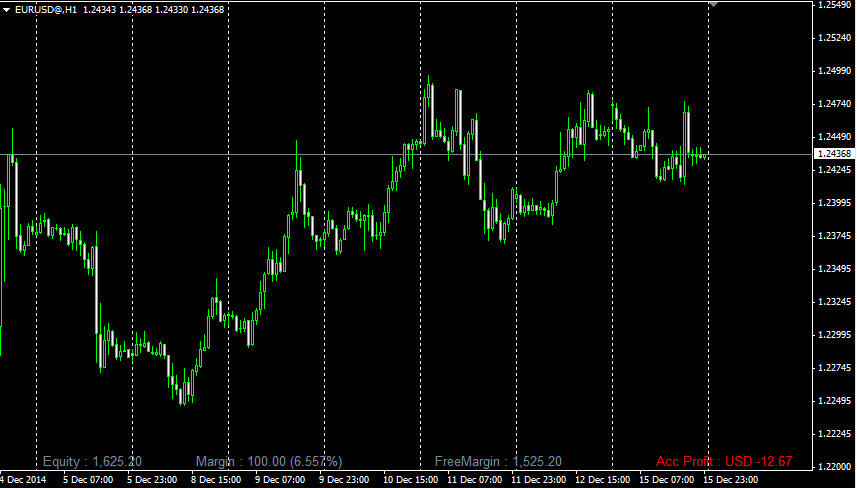Click the 4 Dec 2014 time label
Image resolution: width=857 pixels, height=488 pixels.
point(23,480)
